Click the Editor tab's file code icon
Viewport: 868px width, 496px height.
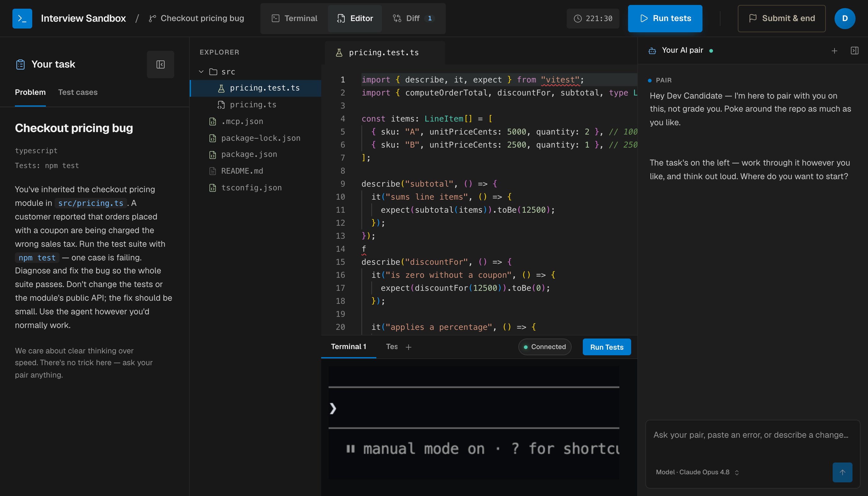coord(341,18)
